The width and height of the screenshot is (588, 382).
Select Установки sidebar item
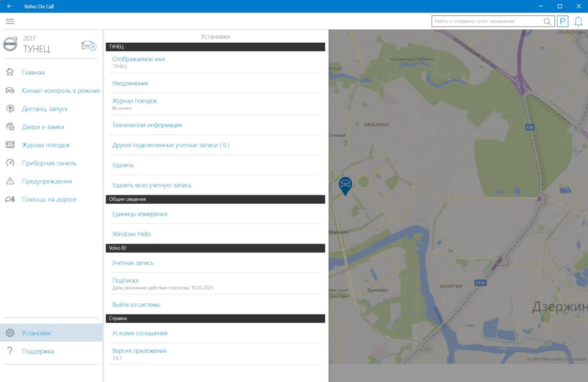(x=51, y=333)
